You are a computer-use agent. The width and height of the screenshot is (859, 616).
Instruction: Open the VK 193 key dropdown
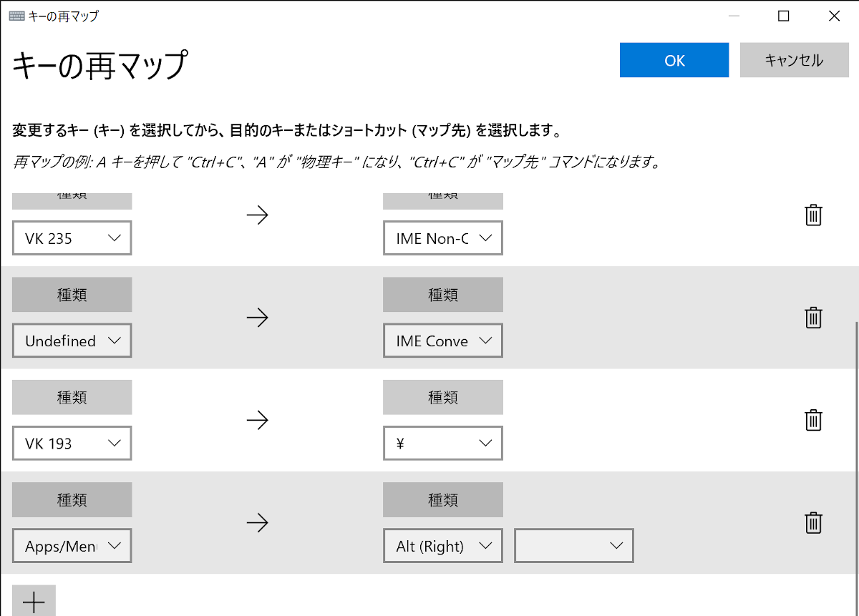pos(72,443)
